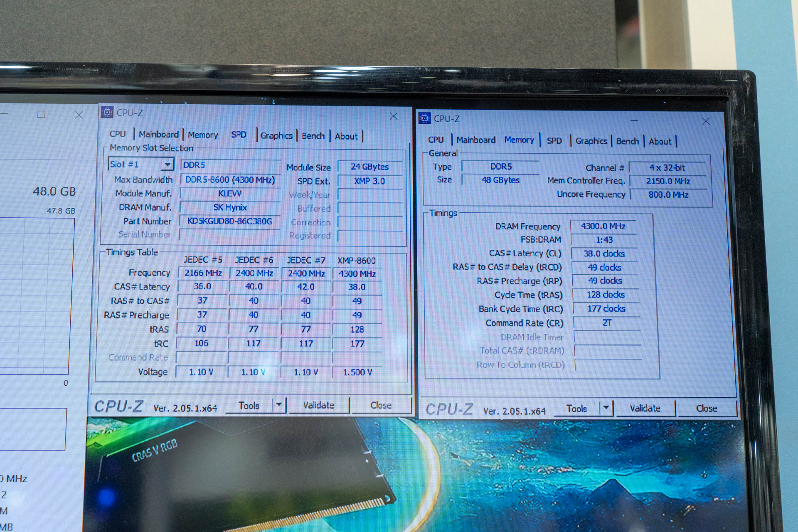This screenshot has width=798, height=532.
Task: Close the left CPU-Z SPD window
Action: (x=393, y=116)
